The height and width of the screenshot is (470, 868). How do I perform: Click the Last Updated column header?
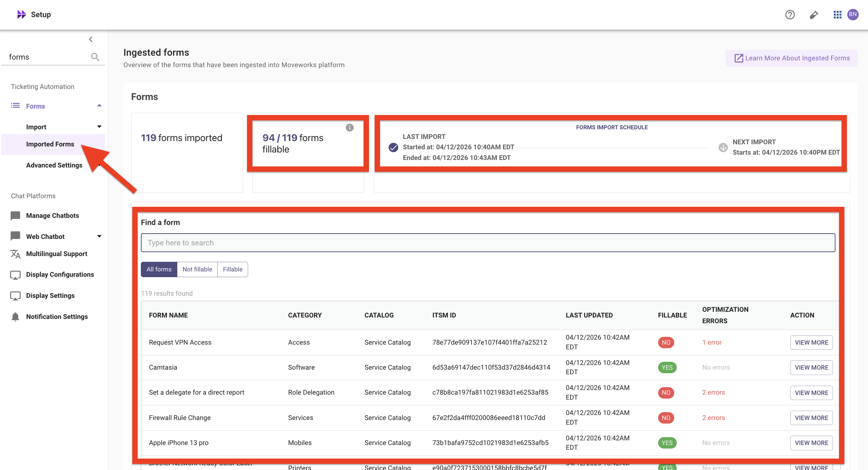pos(589,315)
